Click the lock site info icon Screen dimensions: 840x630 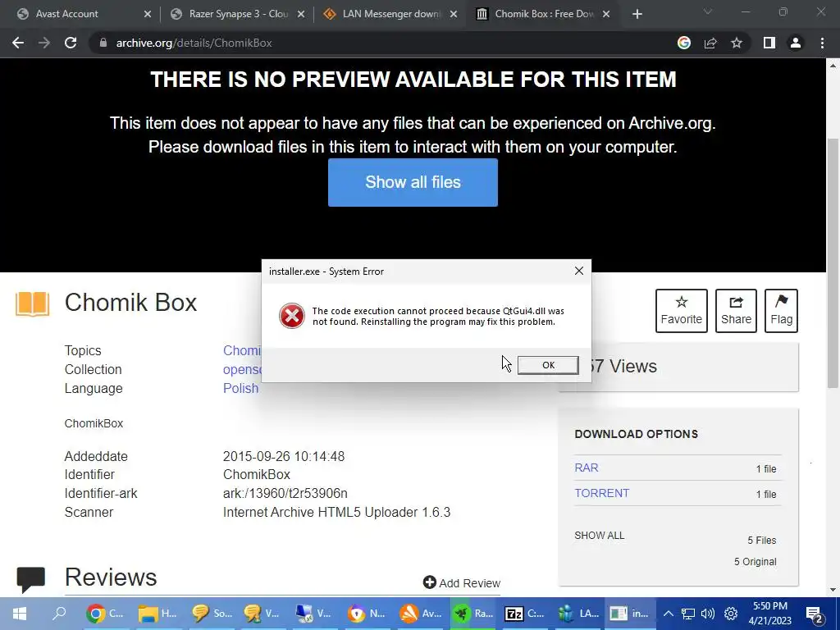103,43
